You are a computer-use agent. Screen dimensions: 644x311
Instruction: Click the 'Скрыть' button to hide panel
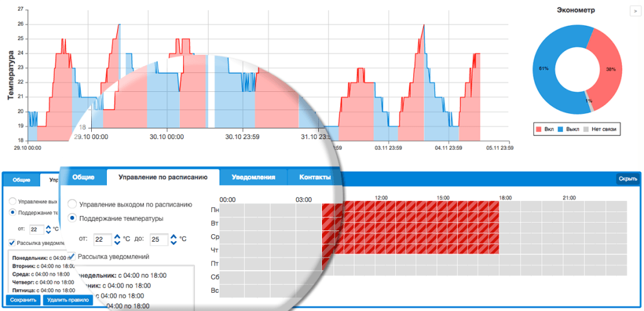coord(628,179)
